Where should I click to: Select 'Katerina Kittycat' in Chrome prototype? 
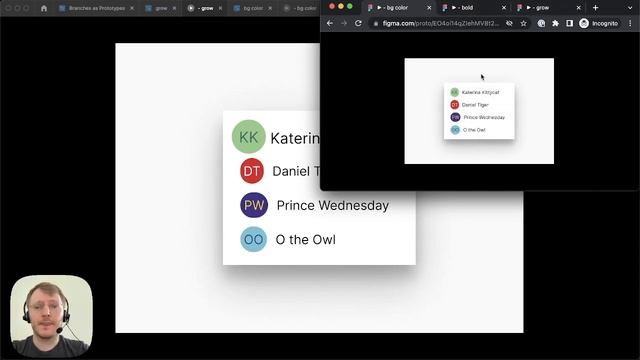[x=480, y=92]
